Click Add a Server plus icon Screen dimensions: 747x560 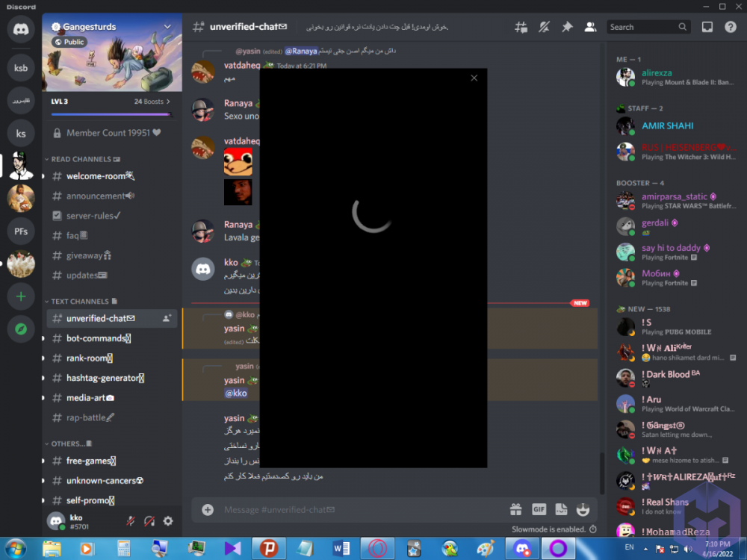(x=21, y=296)
